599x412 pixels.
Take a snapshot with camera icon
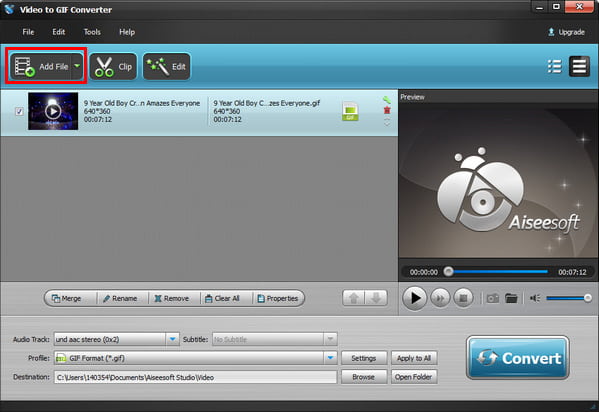point(493,298)
